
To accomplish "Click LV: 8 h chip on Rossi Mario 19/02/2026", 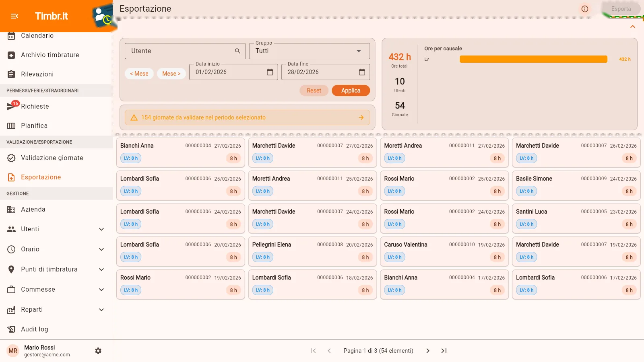I will 131,290.
